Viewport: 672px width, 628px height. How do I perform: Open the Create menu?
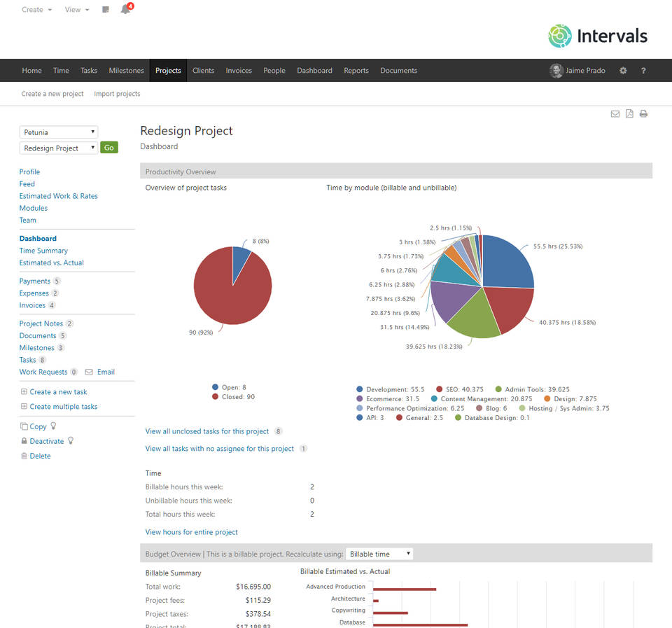[x=36, y=10]
